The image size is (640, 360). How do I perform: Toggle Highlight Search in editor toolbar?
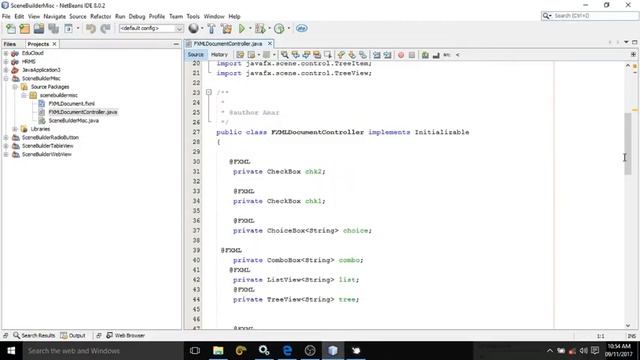[317, 55]
